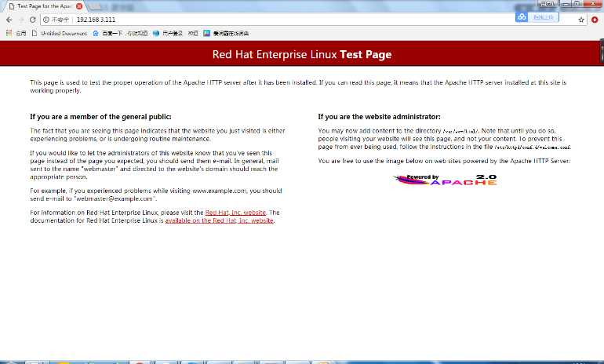This screenshot has width=604, height=364.
Task: Click 'If you are a member of the general public:' heading
Action: click(x=100, y=117)
